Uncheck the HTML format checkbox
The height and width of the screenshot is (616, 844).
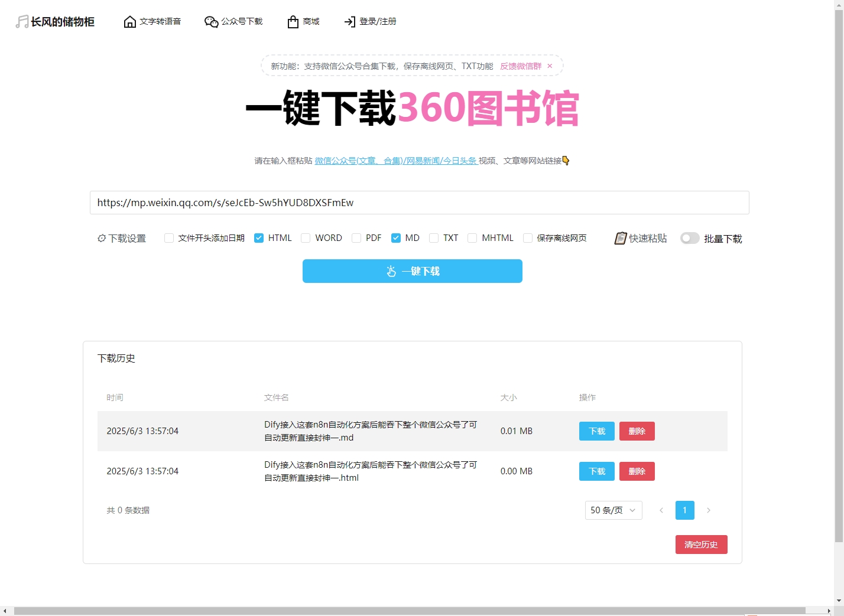tap(259, 238)
